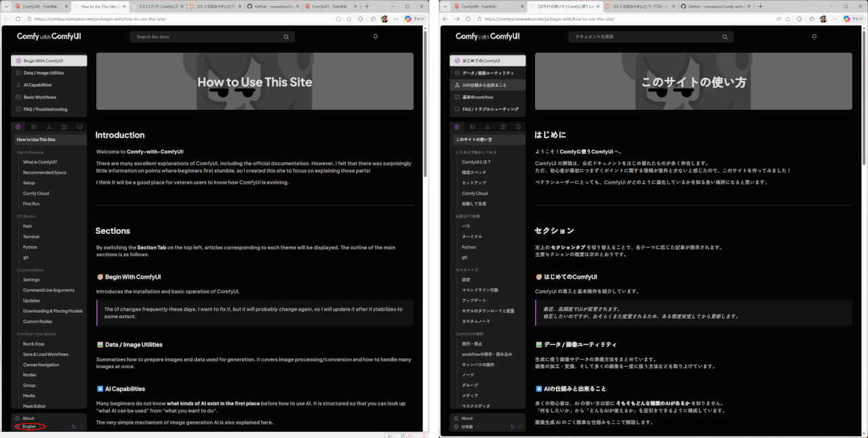Click the profile avatar in the right browser toolbar
Image resolution: width=868 pixels, height=438 pixels.
[823, 19]
